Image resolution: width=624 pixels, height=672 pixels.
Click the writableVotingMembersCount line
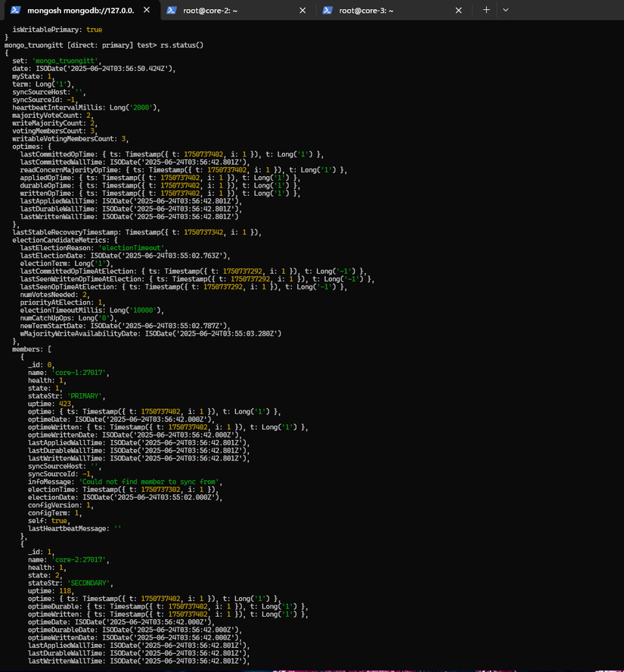click(70, 139)
